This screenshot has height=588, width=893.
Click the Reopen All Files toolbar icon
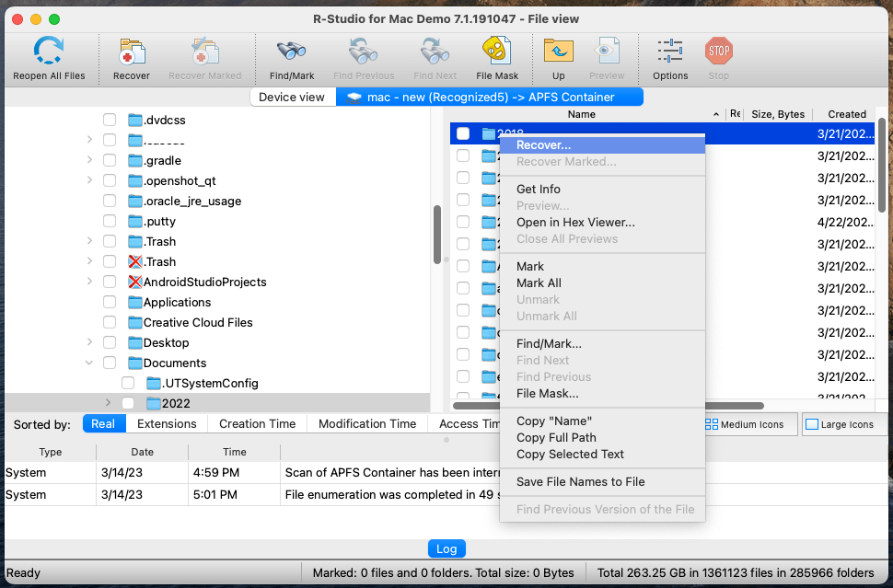coord(49,52)
